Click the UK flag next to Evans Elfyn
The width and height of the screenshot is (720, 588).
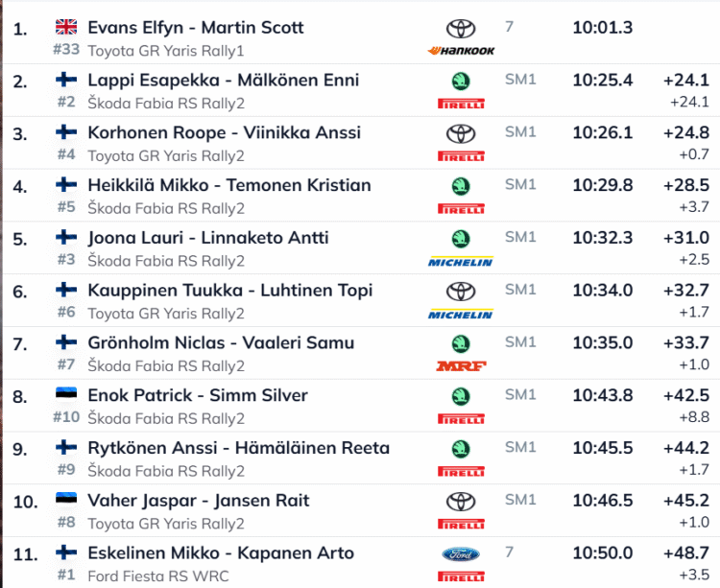[x=66, y=27]
